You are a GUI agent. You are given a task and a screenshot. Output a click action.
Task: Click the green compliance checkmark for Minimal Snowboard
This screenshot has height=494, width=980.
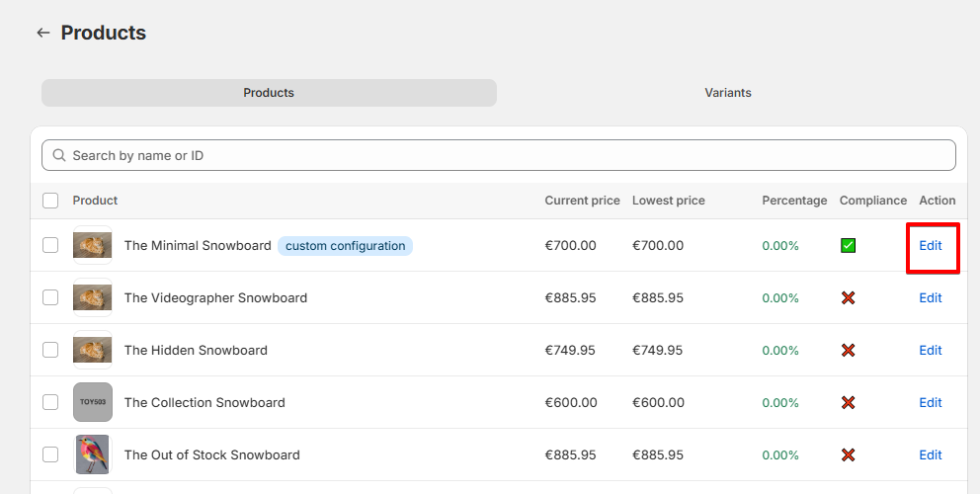click(x=849, y=246)
